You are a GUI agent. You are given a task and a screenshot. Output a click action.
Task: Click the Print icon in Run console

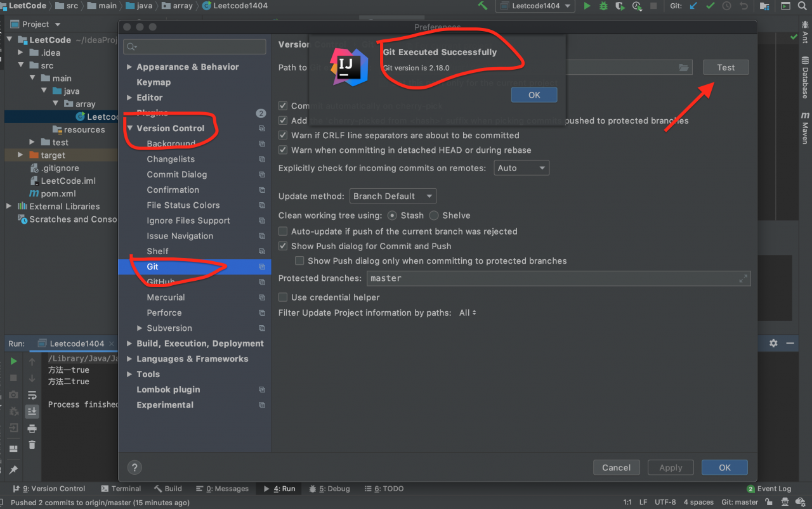coord(32,428)
